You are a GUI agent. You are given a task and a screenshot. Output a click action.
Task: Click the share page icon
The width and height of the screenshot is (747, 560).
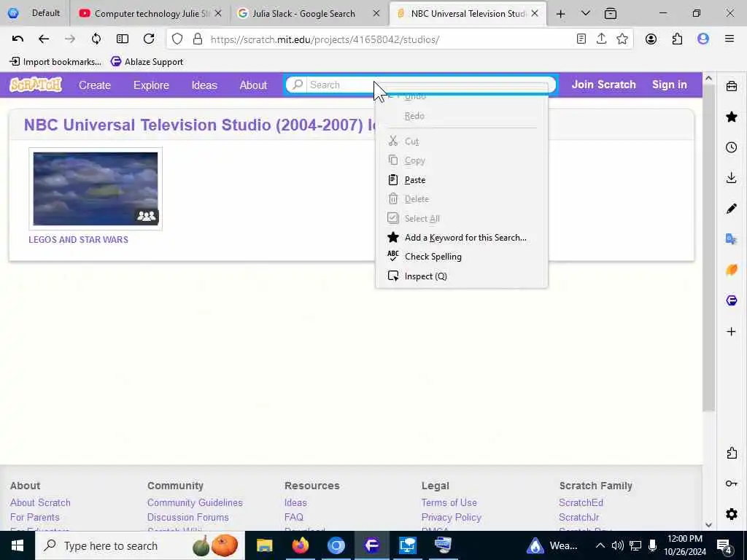pyautogui.click(x=602, y=39)
